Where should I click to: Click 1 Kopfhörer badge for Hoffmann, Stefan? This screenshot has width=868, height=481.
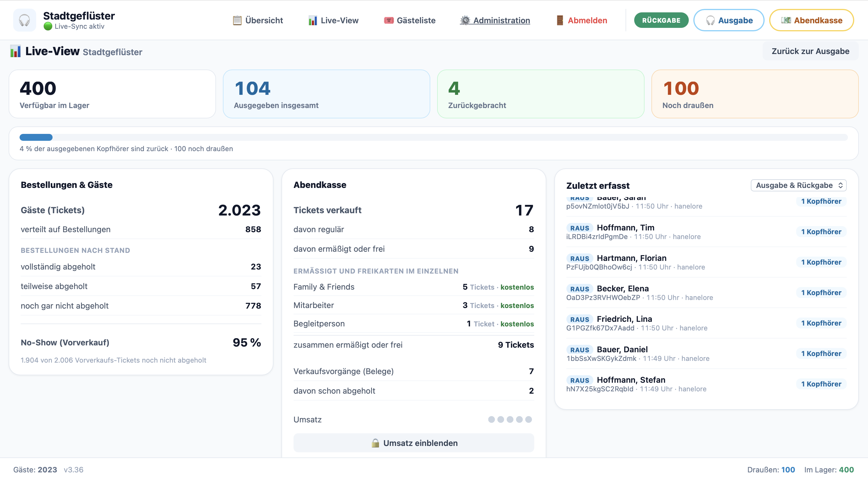point(821,384)
